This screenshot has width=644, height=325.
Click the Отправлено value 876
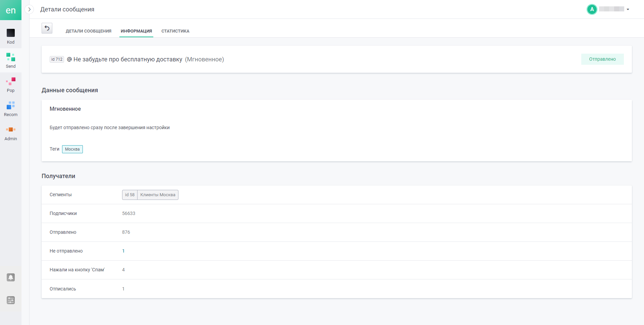[126, 232]
